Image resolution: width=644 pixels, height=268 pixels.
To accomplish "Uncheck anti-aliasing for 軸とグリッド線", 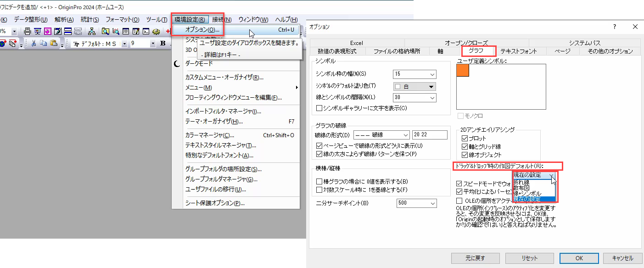I will (x=465, y=146).
